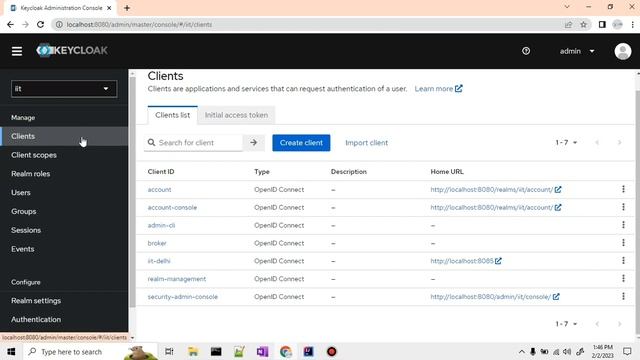Open the account row Home URL link
The height and width of the screenshot is (360, 640).
click(x=496, y=190)
